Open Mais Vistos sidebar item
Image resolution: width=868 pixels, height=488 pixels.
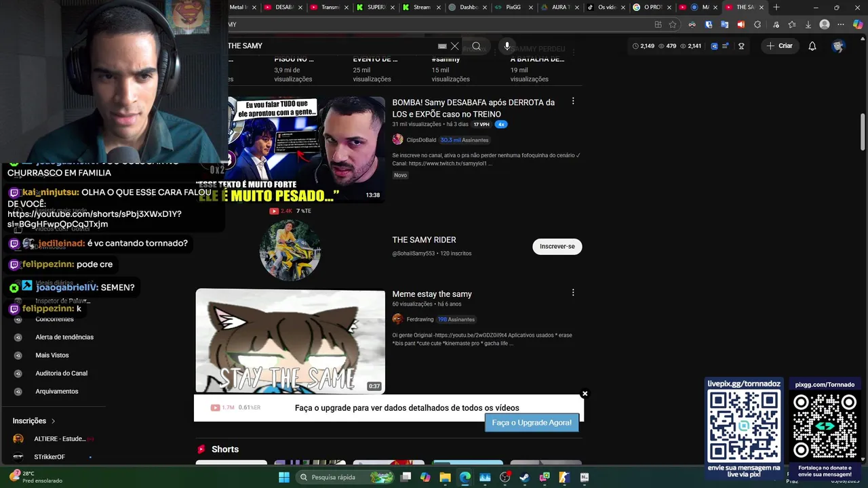pos(52,355)
